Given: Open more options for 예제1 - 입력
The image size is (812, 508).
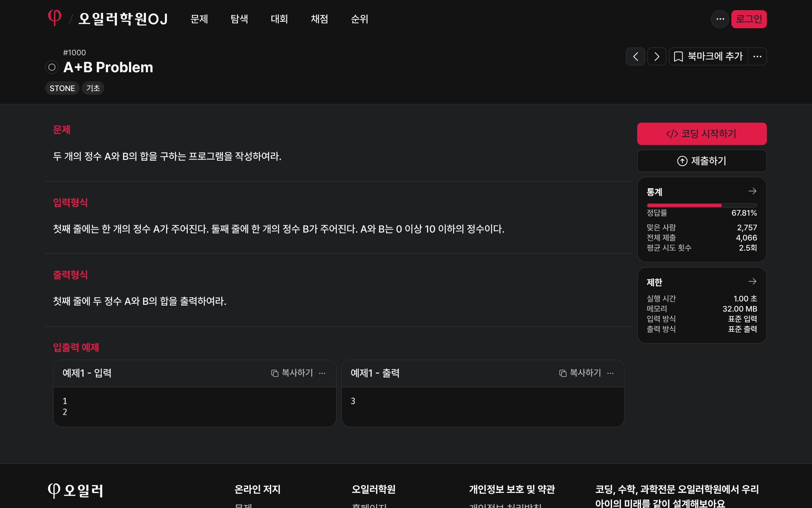Looking at the screenshot, I should pyautogui.click(x=322, y=373).
